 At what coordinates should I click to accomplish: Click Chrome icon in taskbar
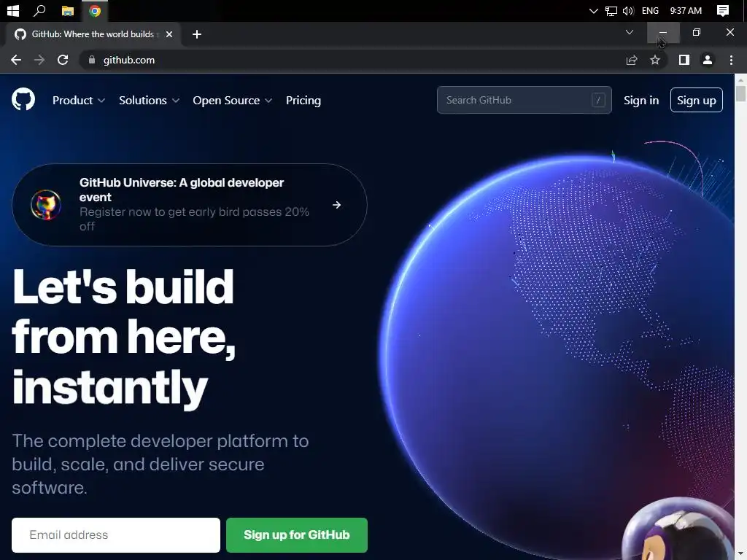click(x=95, y=10)
